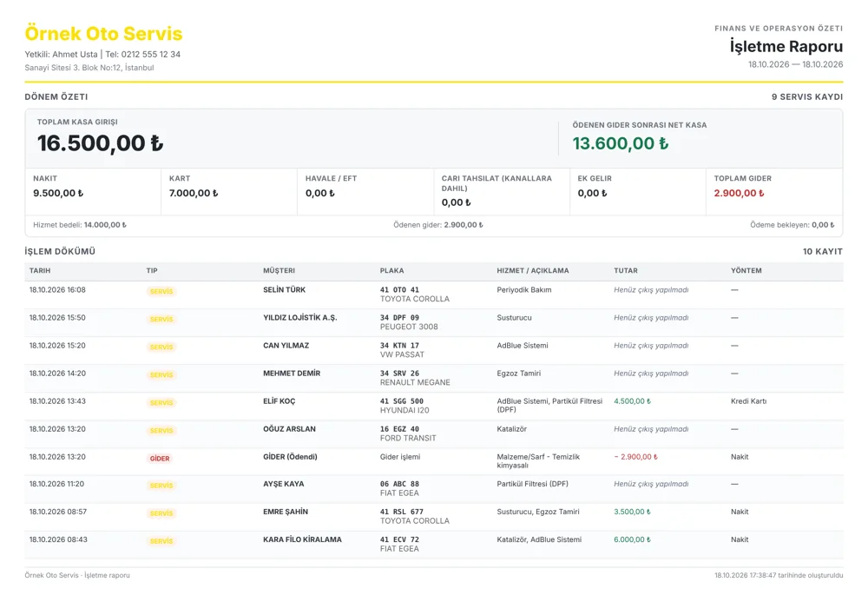The image size is (868, 602).
Task: Click SERVİS badge of Emre Şahin row
Action: tap(161, 513)
